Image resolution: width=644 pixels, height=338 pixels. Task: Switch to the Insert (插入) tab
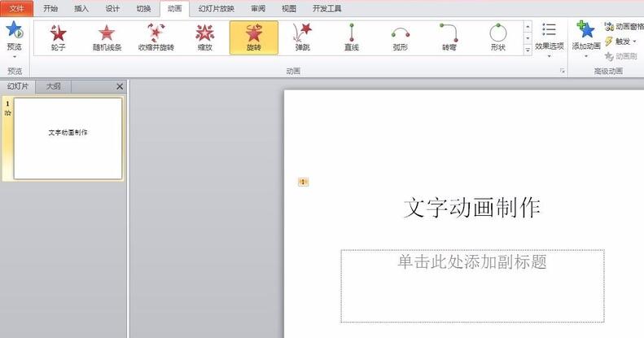click(x=81, y=9)
